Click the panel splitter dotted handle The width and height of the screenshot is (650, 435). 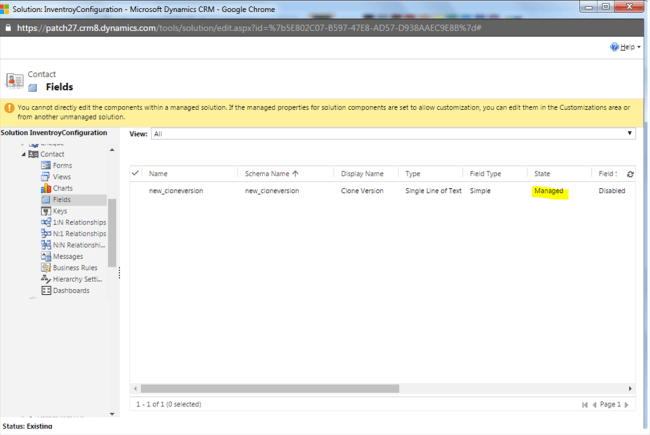(x=119, y=272)
